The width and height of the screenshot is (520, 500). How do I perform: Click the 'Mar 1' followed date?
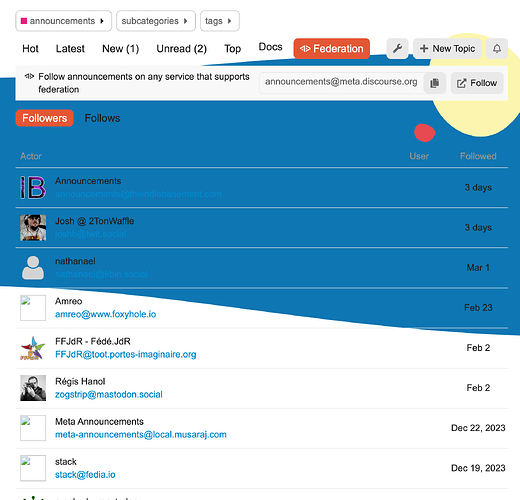tap(478, 268)
